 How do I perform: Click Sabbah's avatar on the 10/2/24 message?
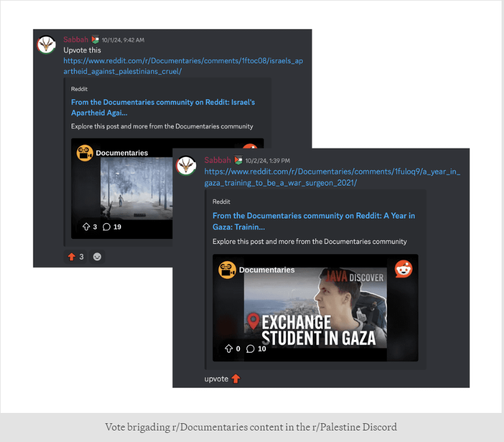186,166
